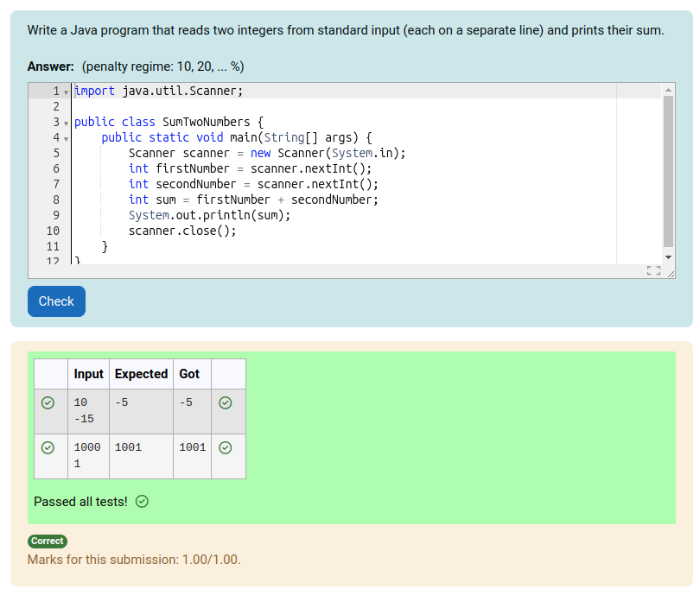Collapse class fold arrow on line 3

[66, 123]
